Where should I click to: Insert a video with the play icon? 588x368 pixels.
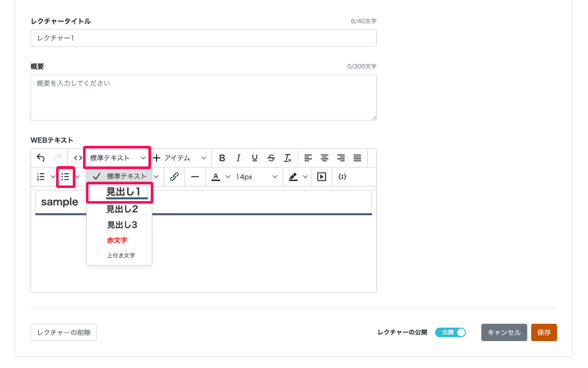(x=321, y=177)
